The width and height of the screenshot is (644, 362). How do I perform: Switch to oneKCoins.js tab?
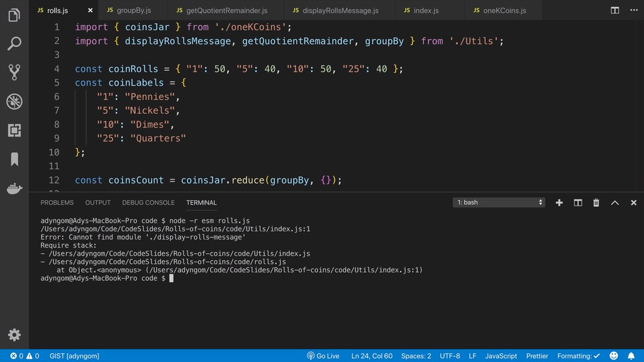point(503,10)
